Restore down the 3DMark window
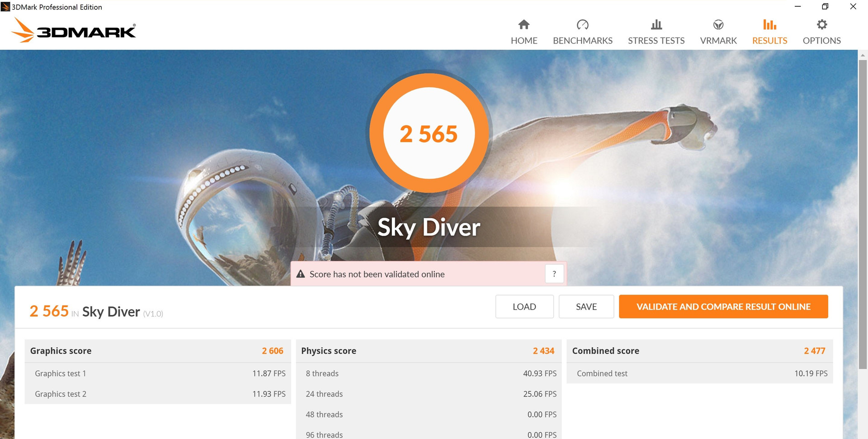Image resolution: width=868 pixels, height=439 pixels. pyautogui.click(x=825, y=6)
